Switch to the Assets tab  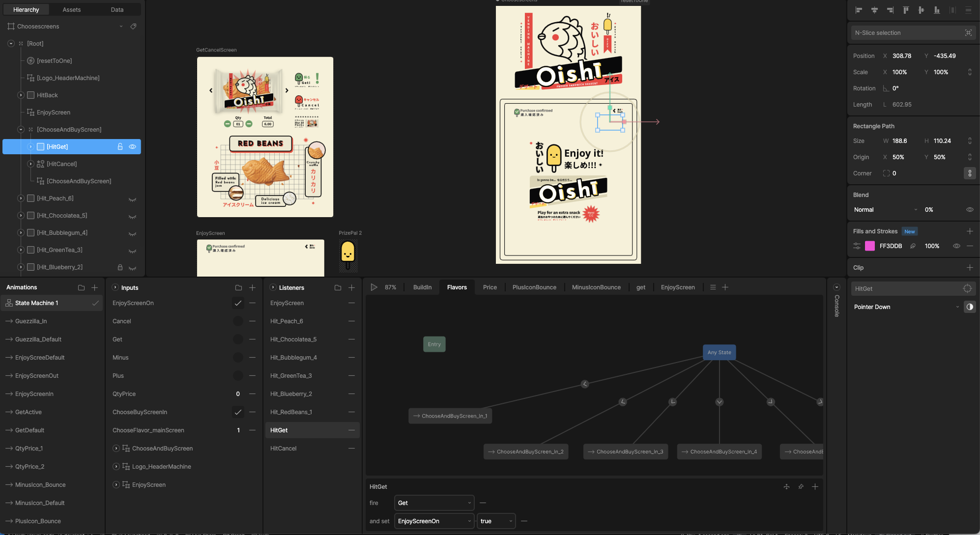pyautogui.click(x=72, y=9)
